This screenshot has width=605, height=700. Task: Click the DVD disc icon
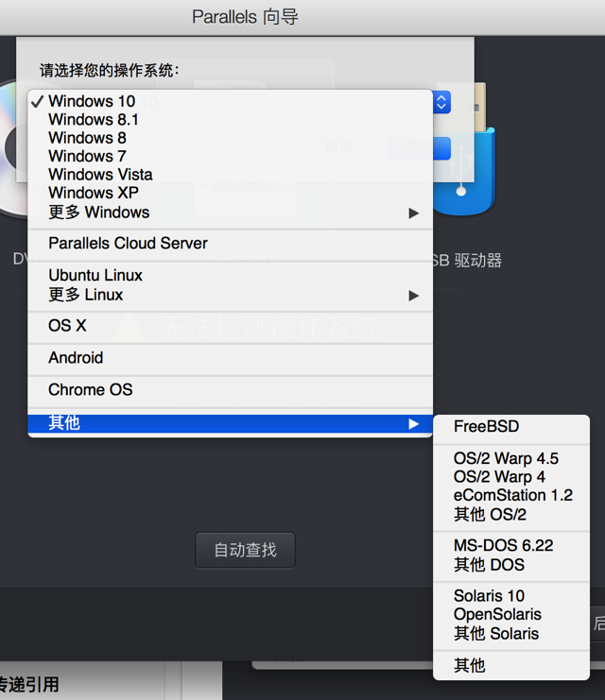13,147
